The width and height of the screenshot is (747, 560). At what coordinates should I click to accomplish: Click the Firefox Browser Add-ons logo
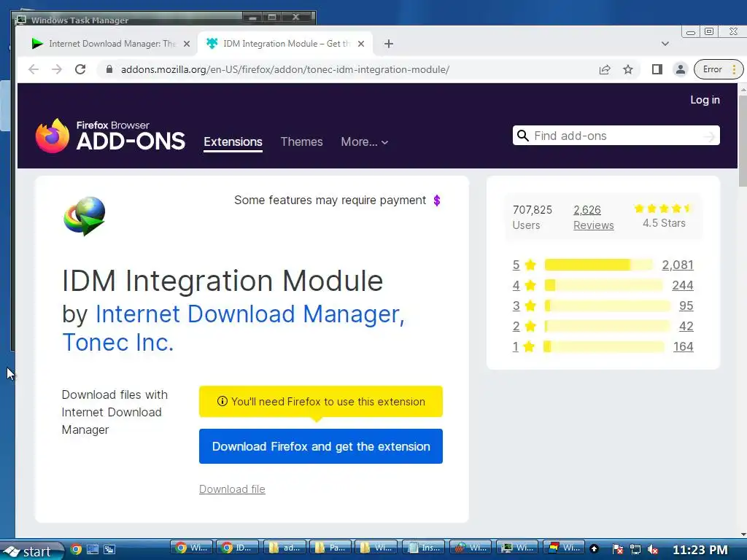click(110, 136)
